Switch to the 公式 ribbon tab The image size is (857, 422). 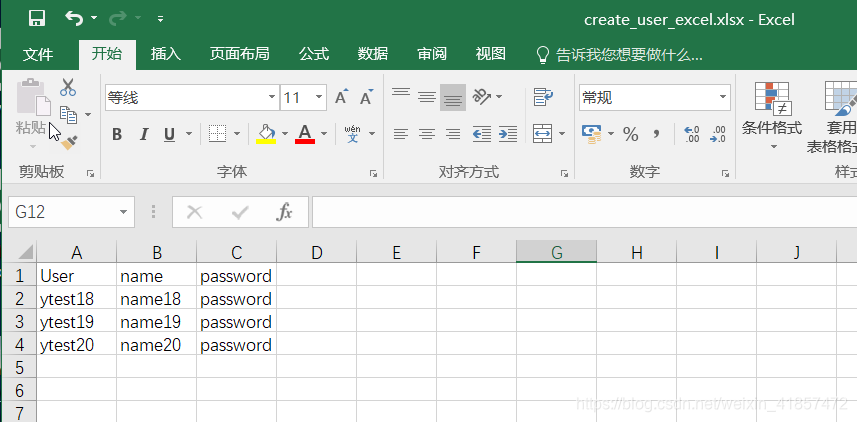coord(314,54)
